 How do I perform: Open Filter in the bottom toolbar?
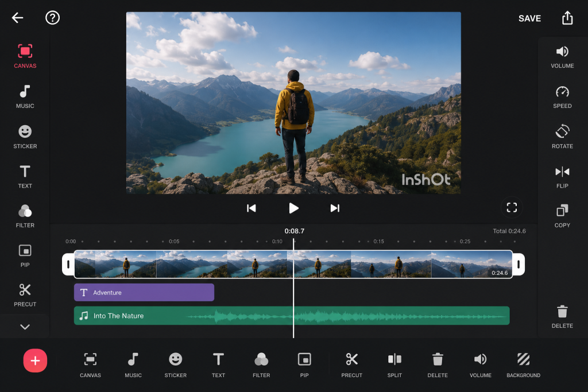click(261, 365)
